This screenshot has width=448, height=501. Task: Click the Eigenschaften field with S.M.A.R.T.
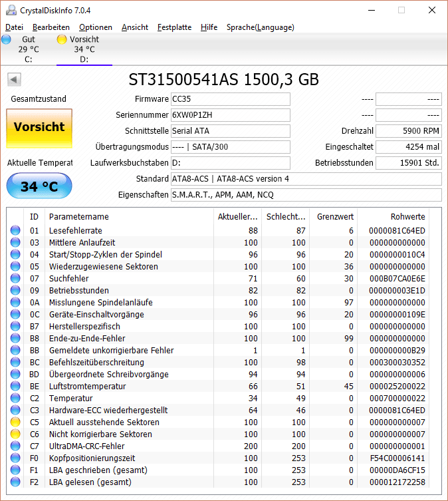(x=306, y=195)
